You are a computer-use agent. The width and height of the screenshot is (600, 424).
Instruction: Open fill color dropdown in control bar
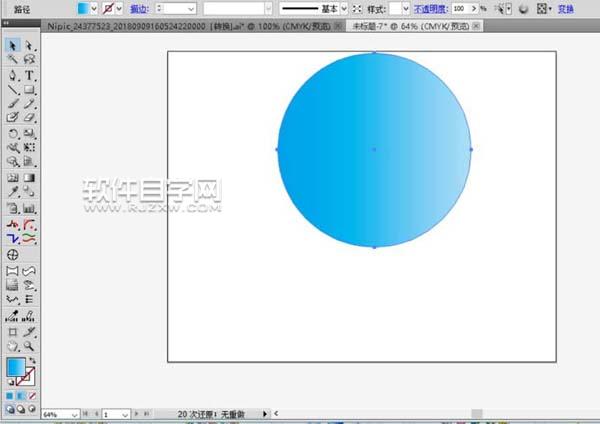point(94,8)
